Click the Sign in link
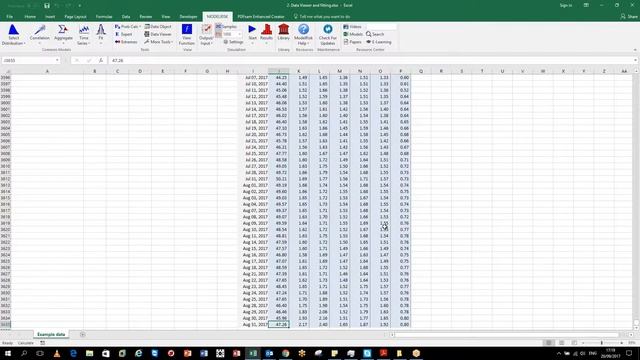This screenshot has height=360, width=640. click(566, 5)
